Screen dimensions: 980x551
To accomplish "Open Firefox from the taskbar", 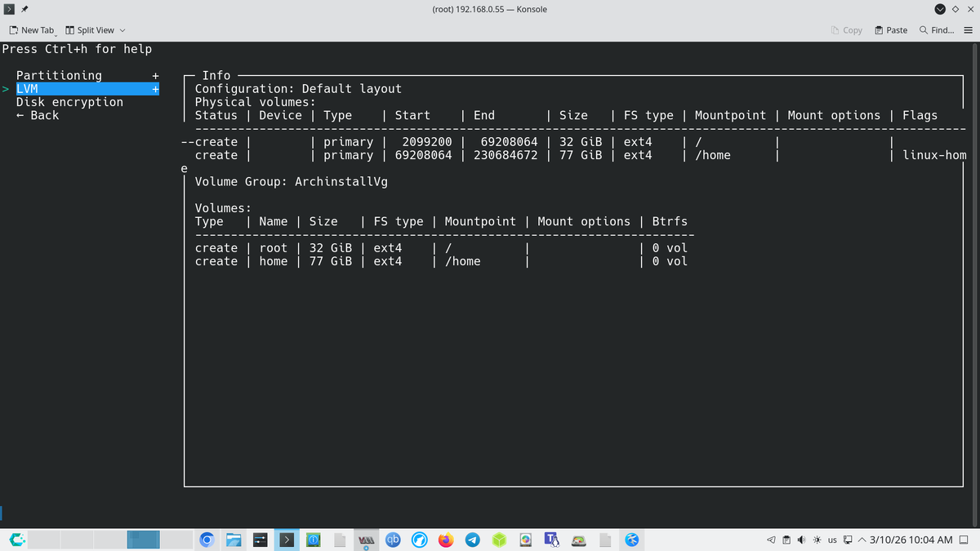I will (x=445, y=539).
